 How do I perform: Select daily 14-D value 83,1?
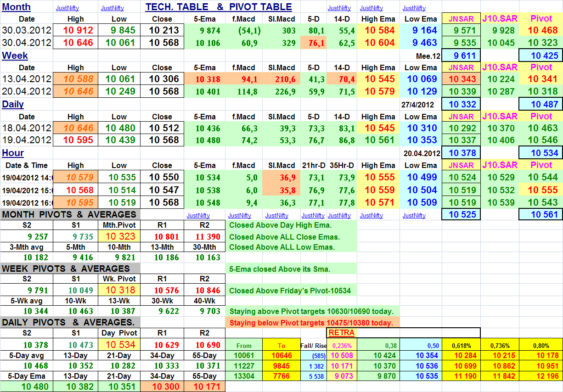coord(342,128)
